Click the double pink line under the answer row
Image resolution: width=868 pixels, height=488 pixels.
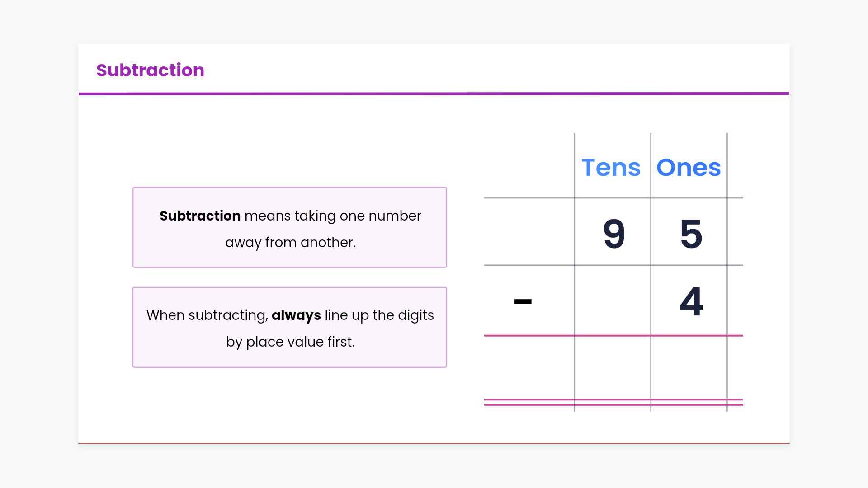tap(613, 402)
